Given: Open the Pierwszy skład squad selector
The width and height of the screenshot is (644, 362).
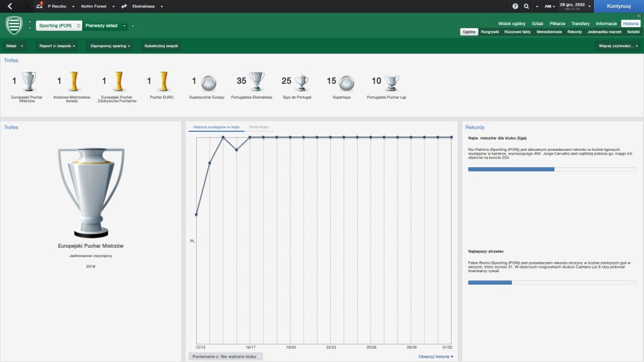Looking at the screenshot, I should coord(106,26).
